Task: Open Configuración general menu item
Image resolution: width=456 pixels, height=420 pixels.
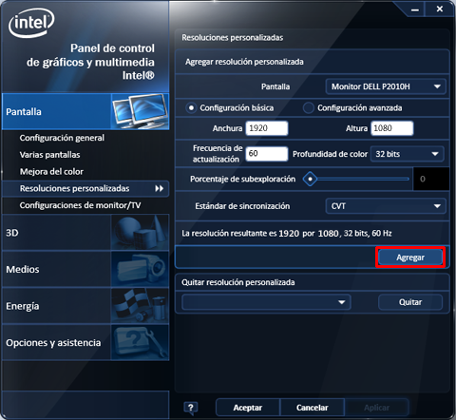Action: 62,138
